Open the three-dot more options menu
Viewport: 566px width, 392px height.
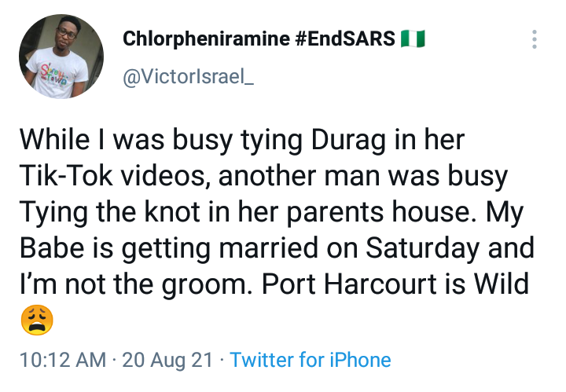tap(535, 40)
